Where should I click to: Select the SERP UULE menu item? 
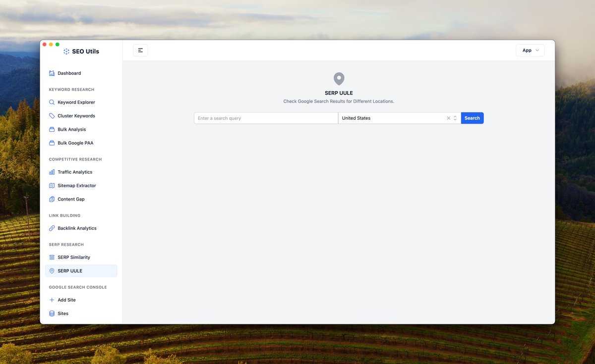81,271
